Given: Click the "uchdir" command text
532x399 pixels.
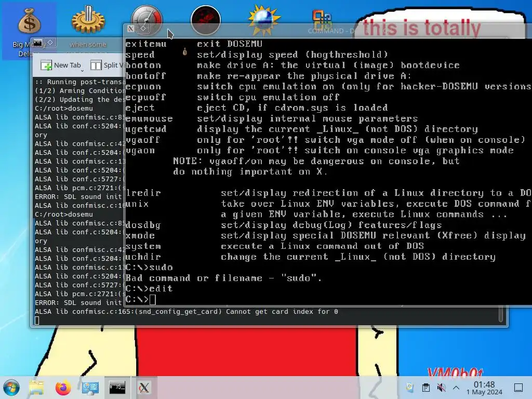Looking at the screenshot, I should pos(143,257).
